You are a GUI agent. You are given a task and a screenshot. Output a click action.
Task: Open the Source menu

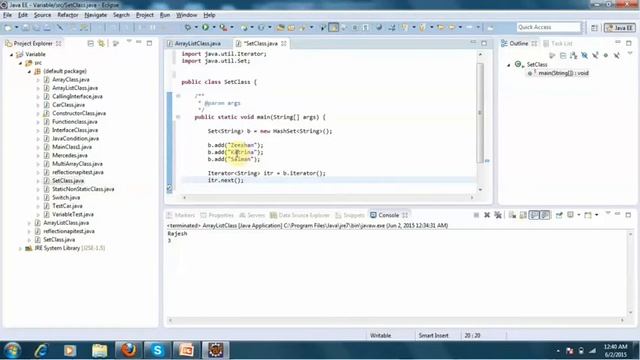pos(42,15)
